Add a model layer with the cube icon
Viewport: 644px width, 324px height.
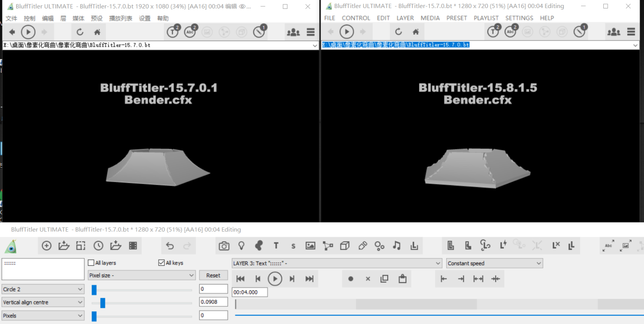coord(345,246)
